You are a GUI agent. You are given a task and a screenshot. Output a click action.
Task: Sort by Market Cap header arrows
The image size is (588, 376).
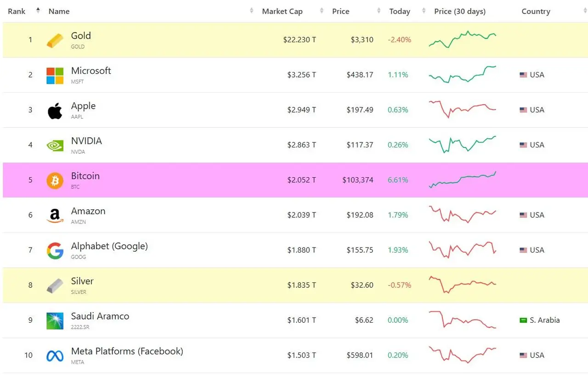pos(322,11)
